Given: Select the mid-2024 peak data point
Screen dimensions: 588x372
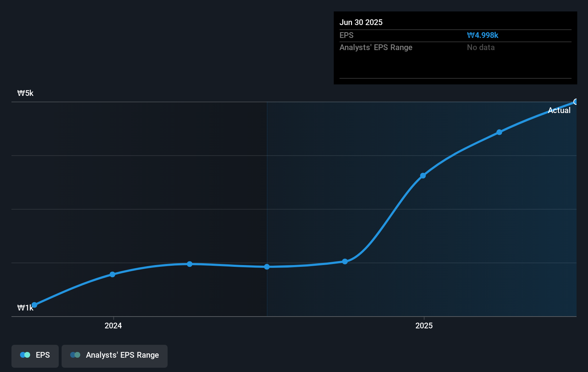Looking at the screenshot, I should [189, 264].
